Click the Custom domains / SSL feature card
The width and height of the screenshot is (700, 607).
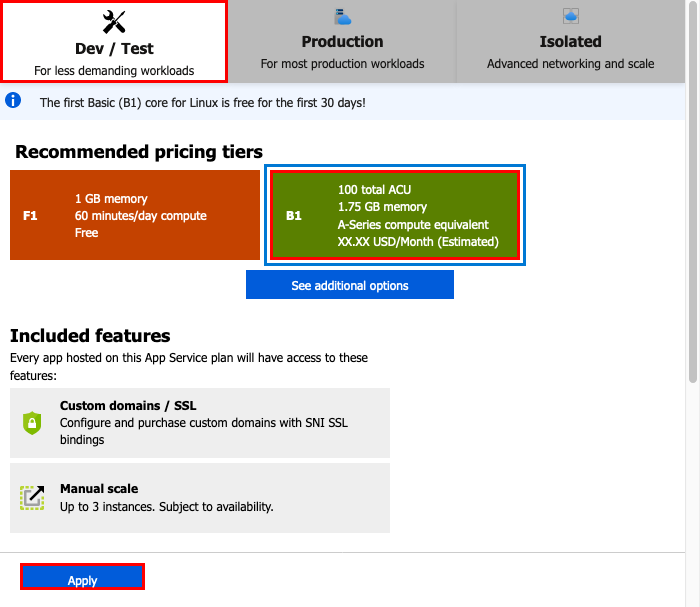click(200, 423)
